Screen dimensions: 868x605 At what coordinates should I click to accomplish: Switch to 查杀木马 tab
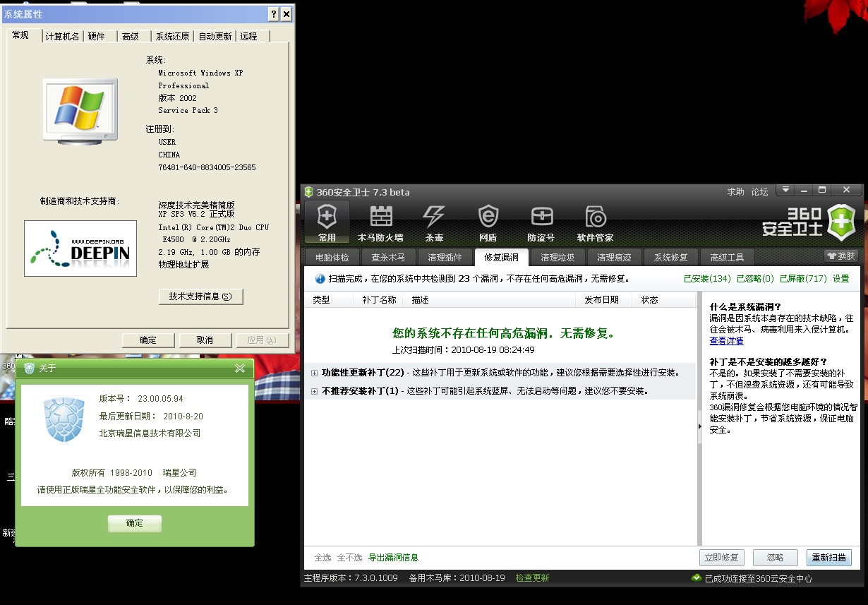(x=388, y=257)
